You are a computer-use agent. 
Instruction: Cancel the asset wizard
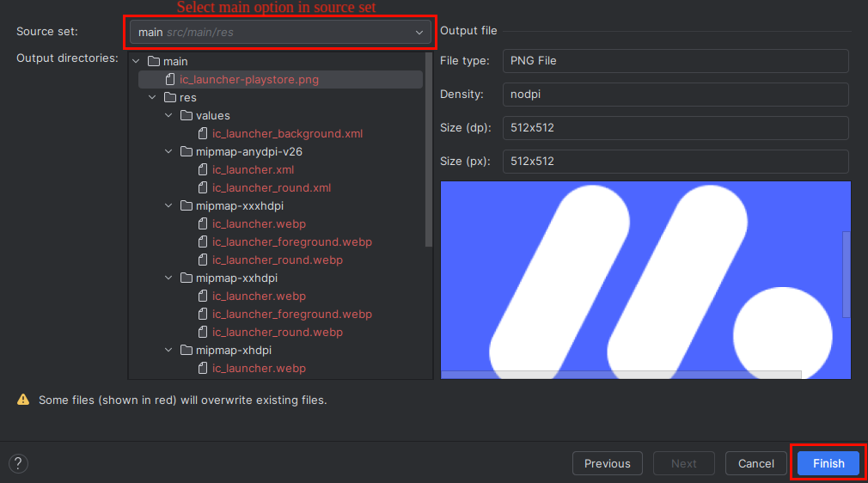755,463
